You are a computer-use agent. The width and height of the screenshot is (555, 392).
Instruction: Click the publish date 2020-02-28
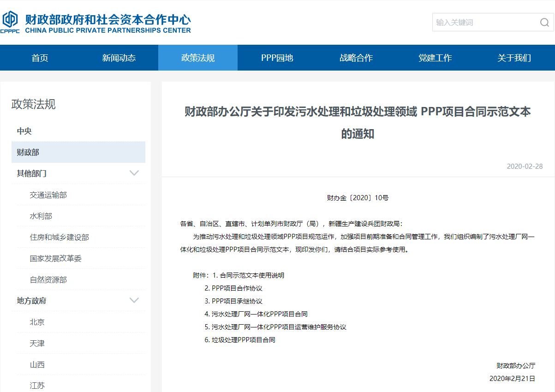point(525,166)
